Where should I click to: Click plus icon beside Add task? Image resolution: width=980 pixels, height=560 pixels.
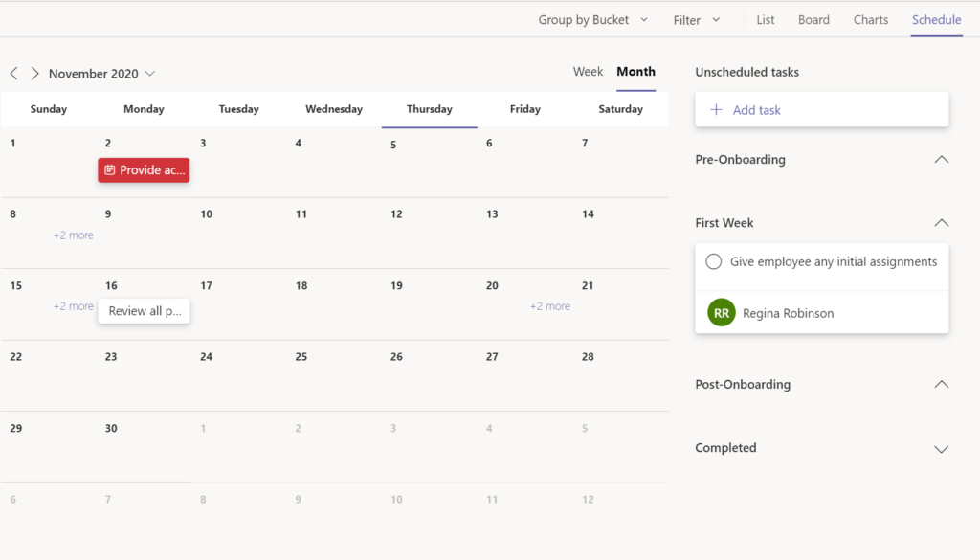point(716,109)
